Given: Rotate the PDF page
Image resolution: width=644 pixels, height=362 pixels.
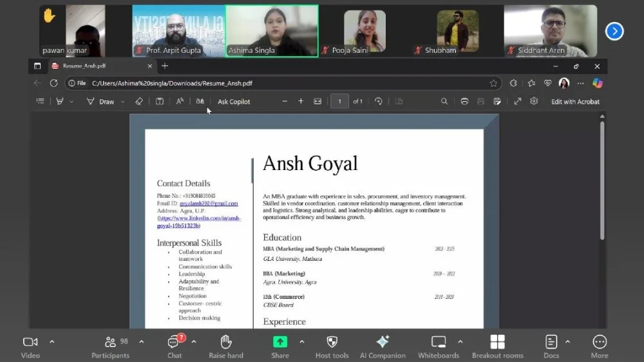Looking at the screenshot, I should [x=378, y=101].
